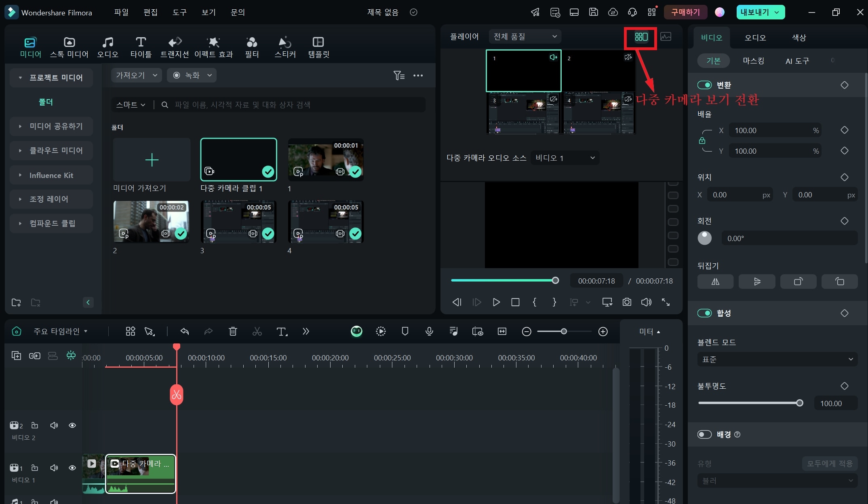Open the 스마트 search dropdown
Image resolution: width=868 pixels, height=504 pixels.
coord(130,105)
